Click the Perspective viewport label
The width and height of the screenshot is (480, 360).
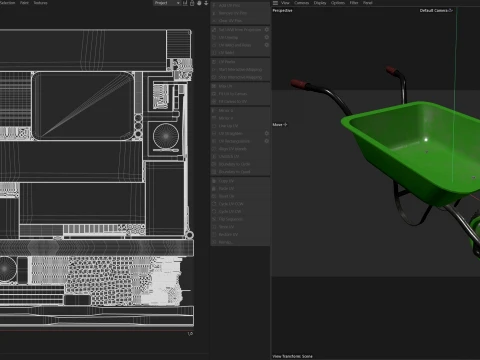[x=282, y=11]
